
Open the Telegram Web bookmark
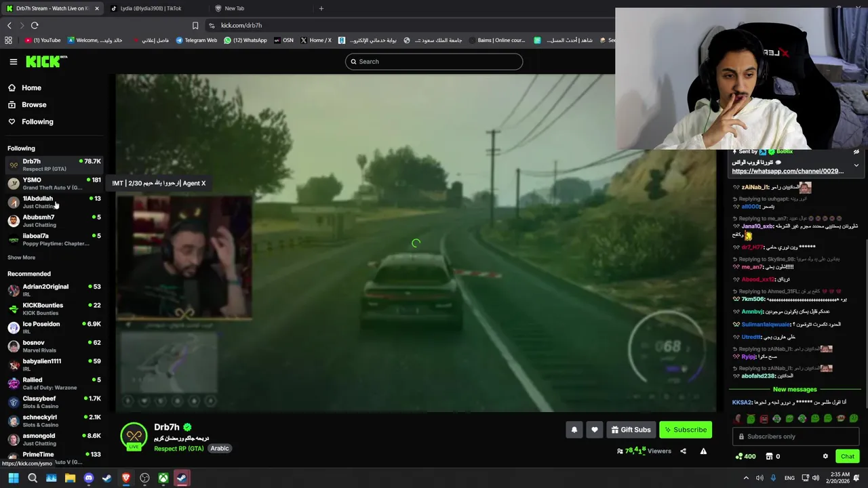click(197, 40)
